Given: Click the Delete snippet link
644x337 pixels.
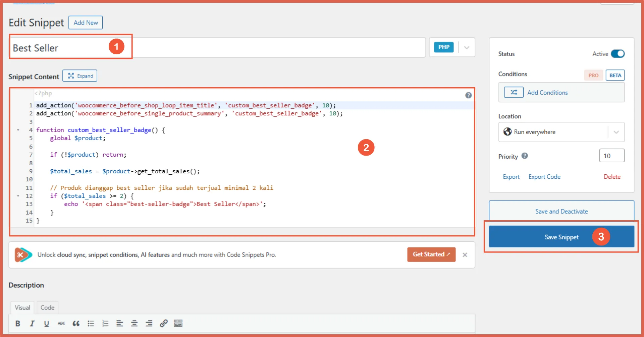Looking at the screenshot, I should [x=612, y=177].
